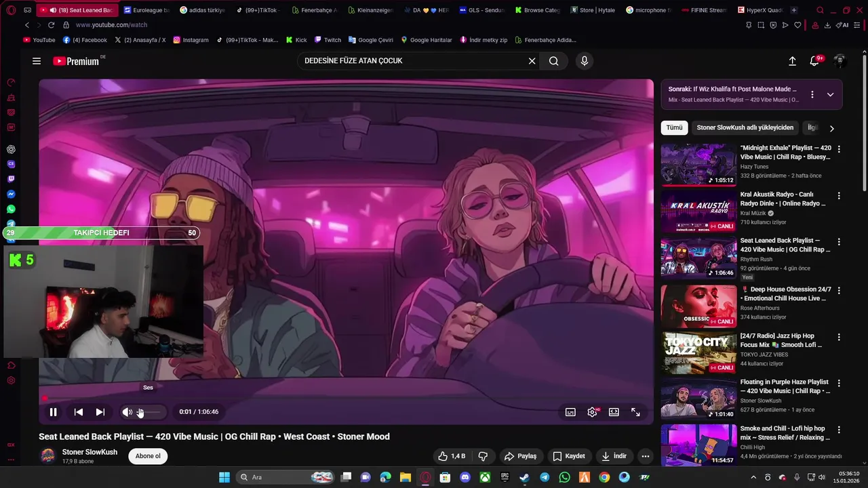The image size is (868, 488).
Task: Skip to the next video in player
Action: click(100, 412)
